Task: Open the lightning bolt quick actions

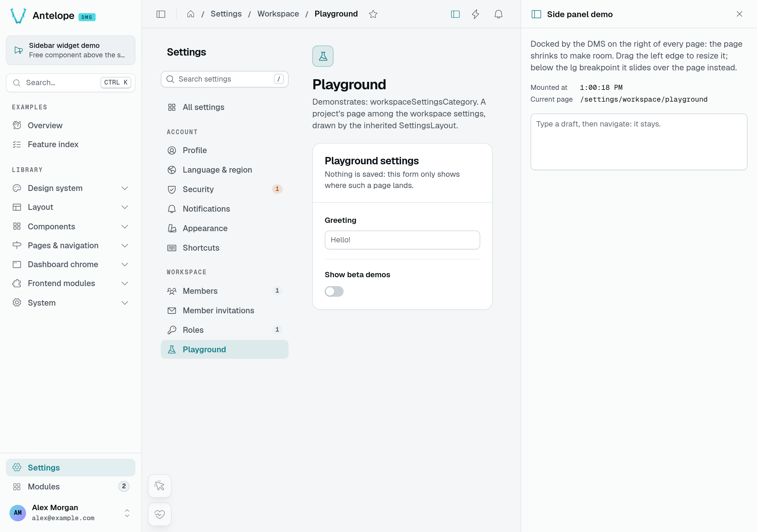Action: coord(475,14)
